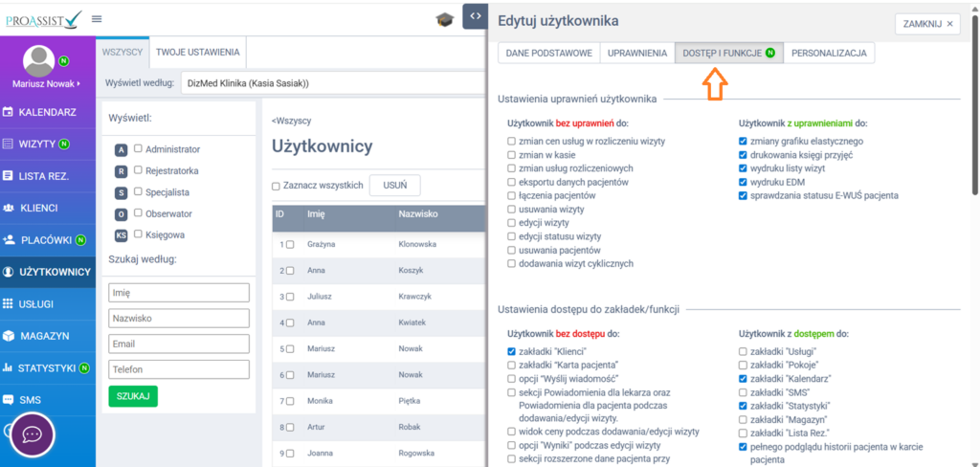Open Statystyki from the sidebar
The width and height of the screenshot is (980, 467).
click(48, 367)
